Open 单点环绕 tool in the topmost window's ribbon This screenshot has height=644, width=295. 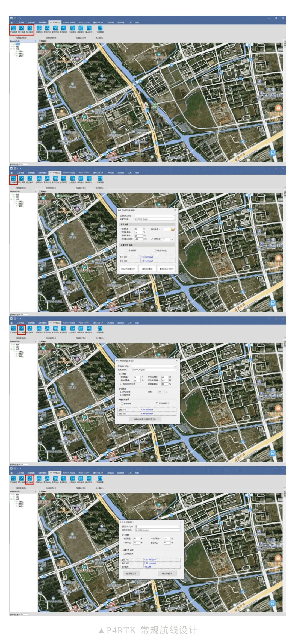click(89, 29)
